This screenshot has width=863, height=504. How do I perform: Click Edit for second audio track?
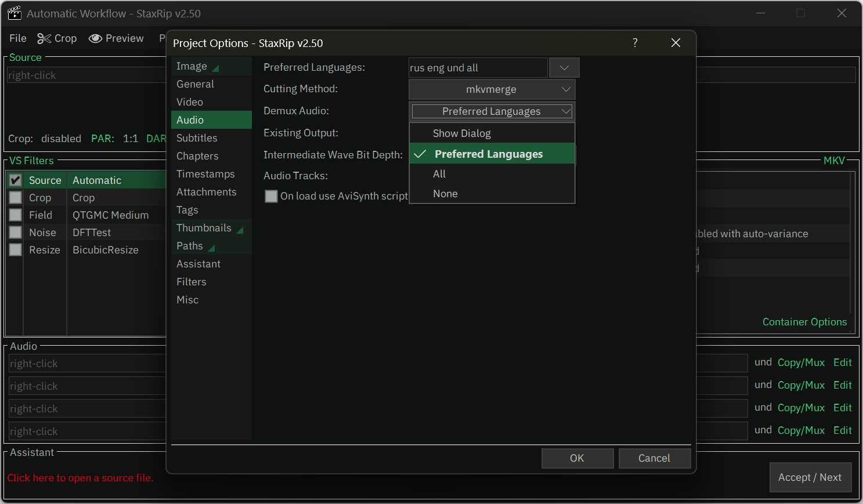(842, 385)
